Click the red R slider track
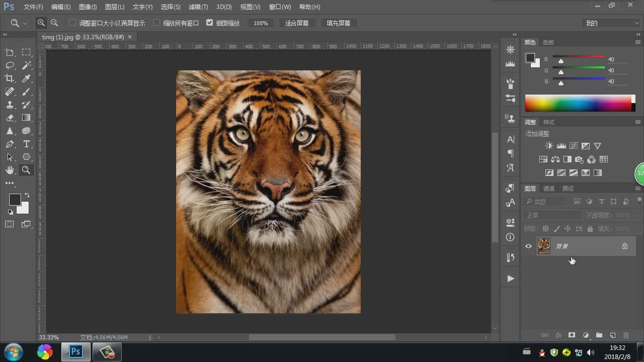644x362 pixels. 579,56
